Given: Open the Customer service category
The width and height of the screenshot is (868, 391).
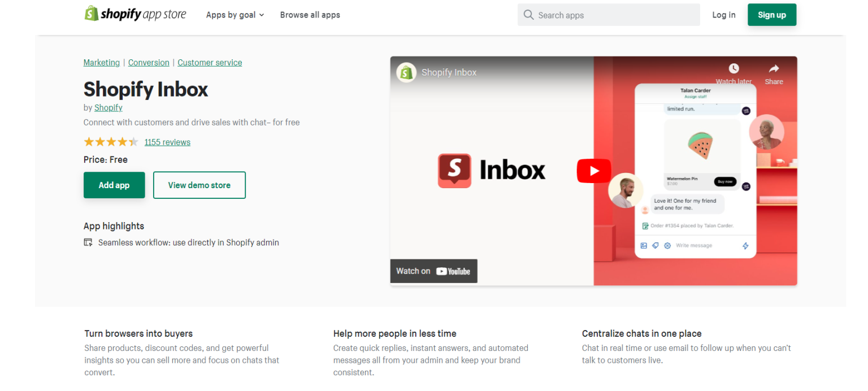Looking at the screenshot, I should tap(210, 62).
